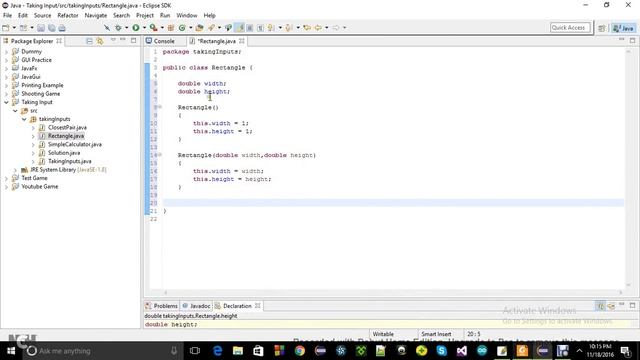The width and height of the screenshot is (640, 360).
Task: Collapse the src folder
Action: (15, 111)
